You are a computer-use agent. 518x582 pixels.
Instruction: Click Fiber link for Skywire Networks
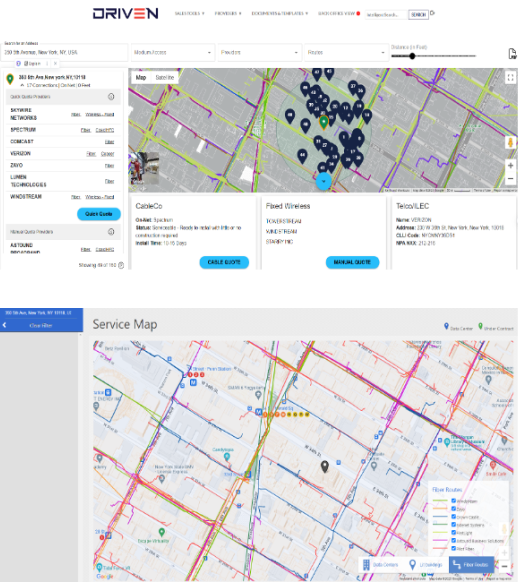coord(76,115)
